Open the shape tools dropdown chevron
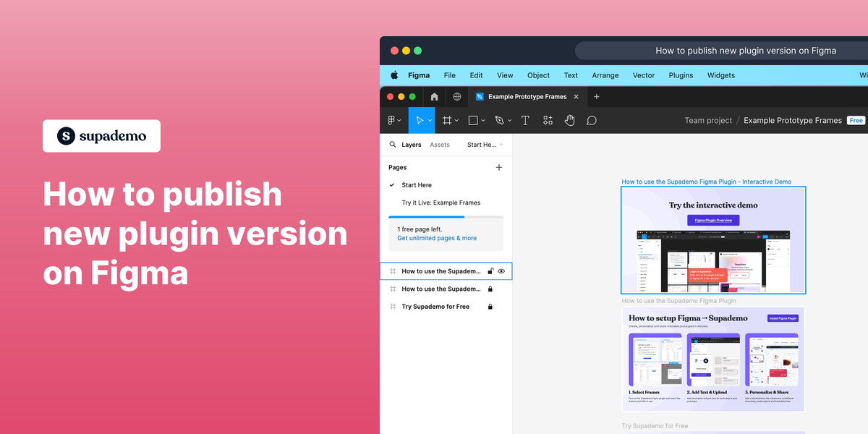The height and width of the screenshot is (434, 868). [483, 121]
